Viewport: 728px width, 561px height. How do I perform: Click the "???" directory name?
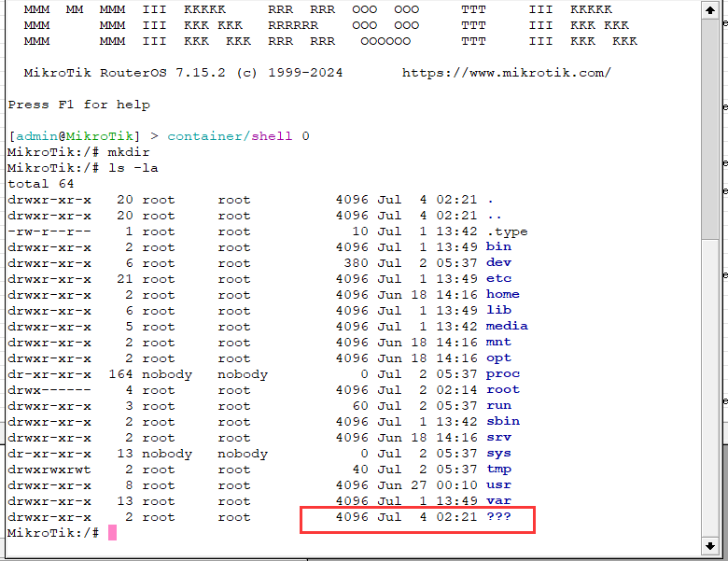pyautogui.click(x=498, y=516)
